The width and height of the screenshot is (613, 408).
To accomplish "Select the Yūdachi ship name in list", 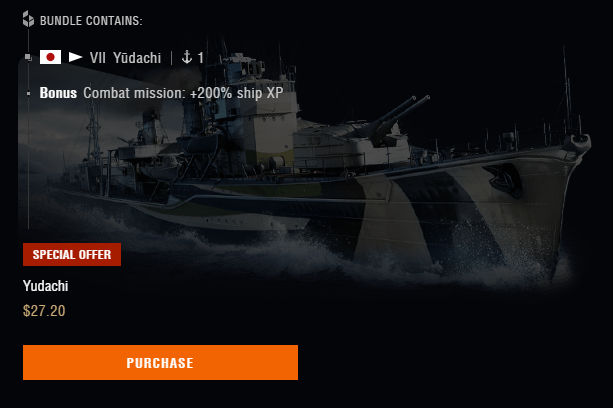I will [137, 57].
